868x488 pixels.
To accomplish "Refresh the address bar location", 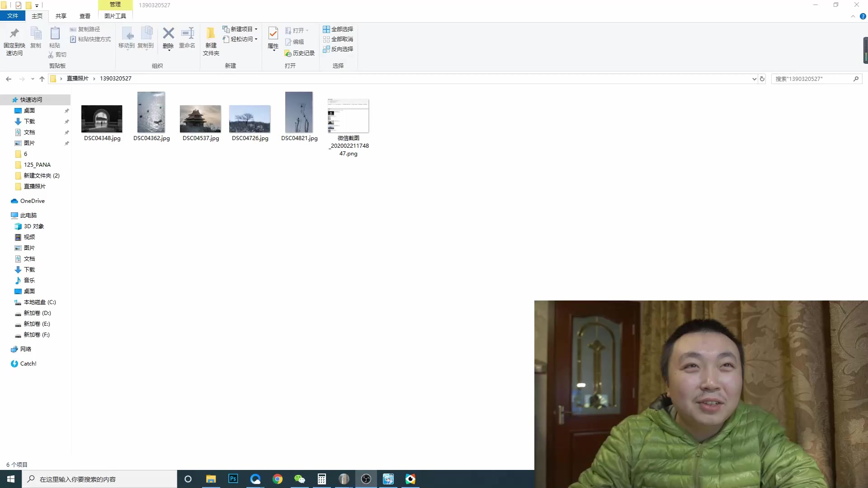I will (x=762, y=79).
